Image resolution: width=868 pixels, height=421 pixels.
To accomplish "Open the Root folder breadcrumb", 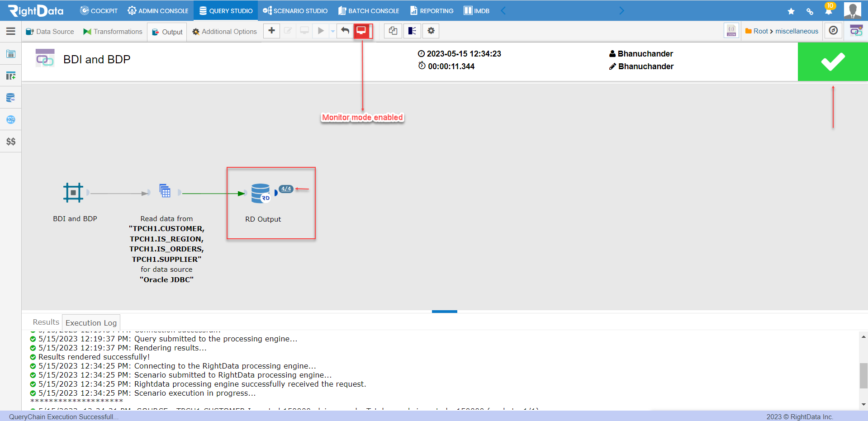I will tap(759, 31).
